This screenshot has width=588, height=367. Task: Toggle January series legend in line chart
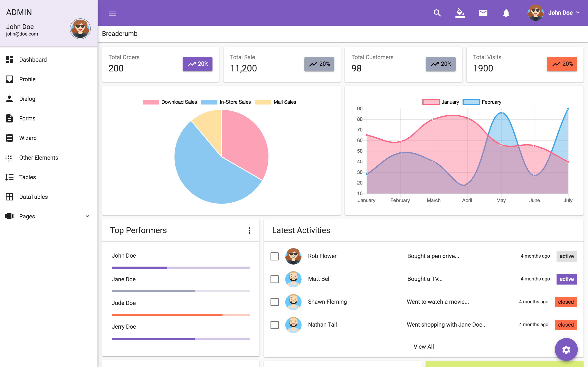[440, 102]
